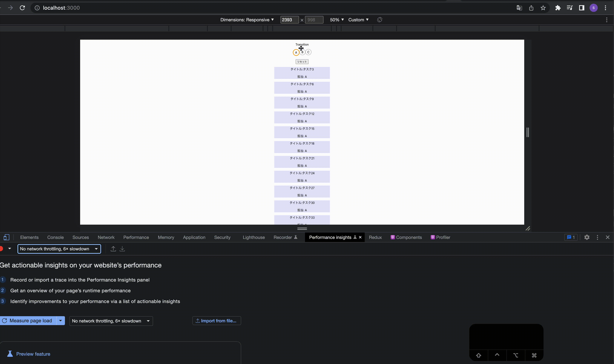The height and width of the screenshot is (364, 614).
Task: Click the export trace download icon
Action: (122, 249)
